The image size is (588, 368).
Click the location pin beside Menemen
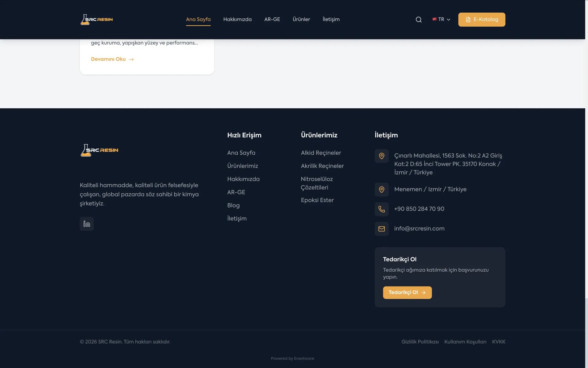(382, 190)
